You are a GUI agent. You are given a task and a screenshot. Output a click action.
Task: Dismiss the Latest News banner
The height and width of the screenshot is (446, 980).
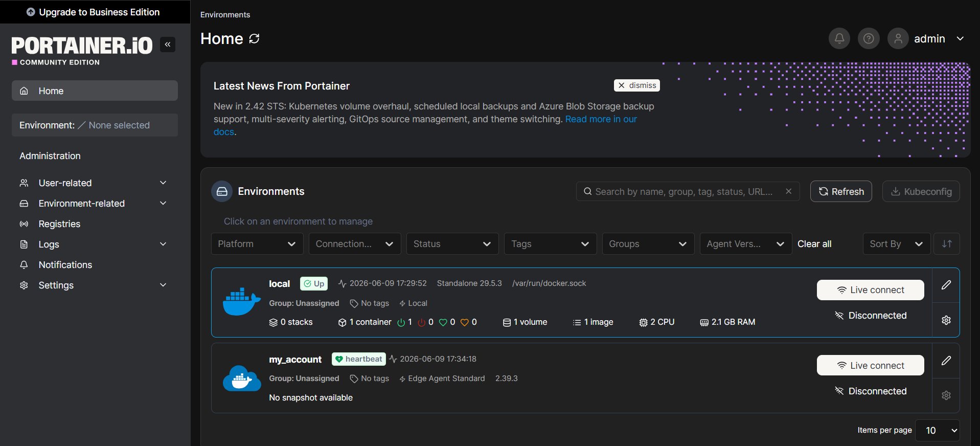click(637, 85)
